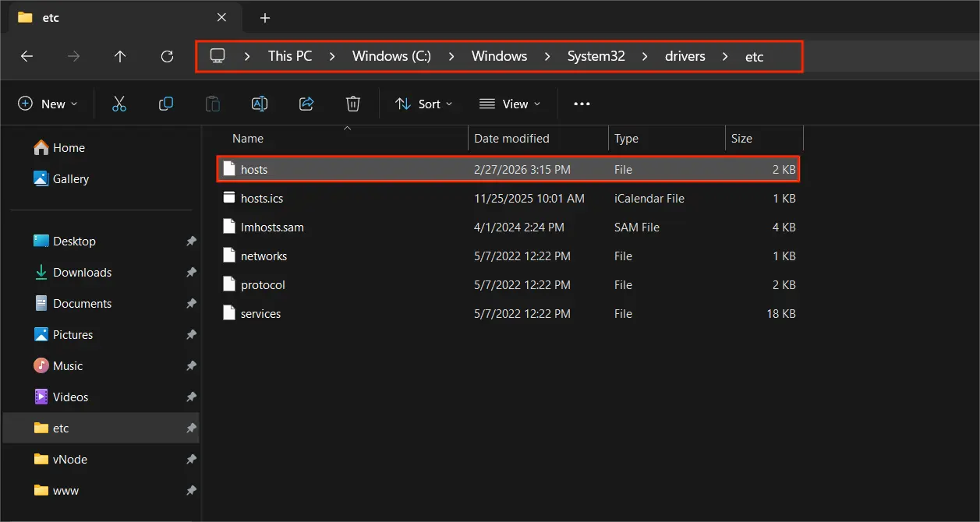Viewport: 980px width, 522px height.
Task: Open the View layout dropdown
Action: pyautogui.click(x=510, y=104)
